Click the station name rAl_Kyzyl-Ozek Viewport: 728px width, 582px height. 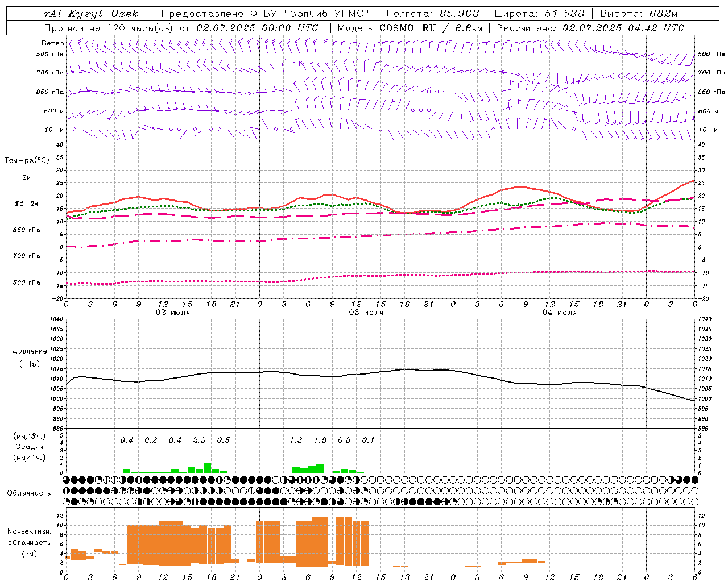[x=91, y=14]
